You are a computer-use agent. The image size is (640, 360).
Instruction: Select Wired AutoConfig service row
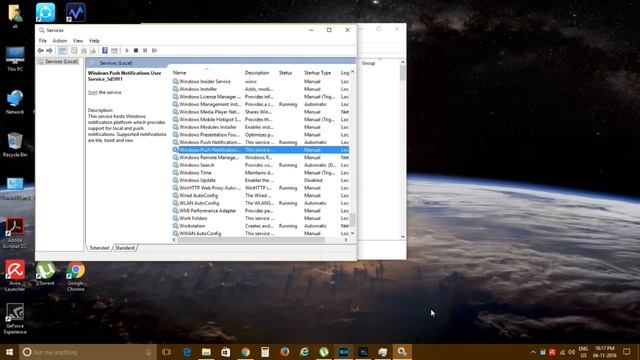pyautogui.click(x=260, y=196)
